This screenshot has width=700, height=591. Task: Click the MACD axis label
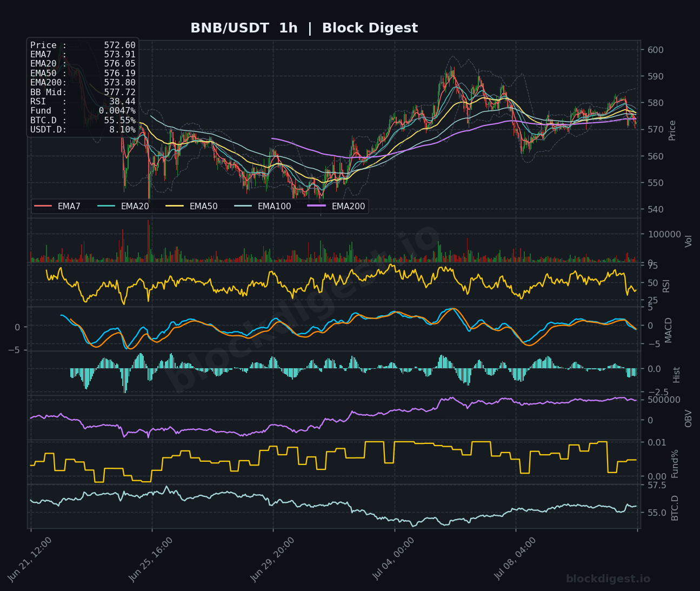click(x=668, y=330)
